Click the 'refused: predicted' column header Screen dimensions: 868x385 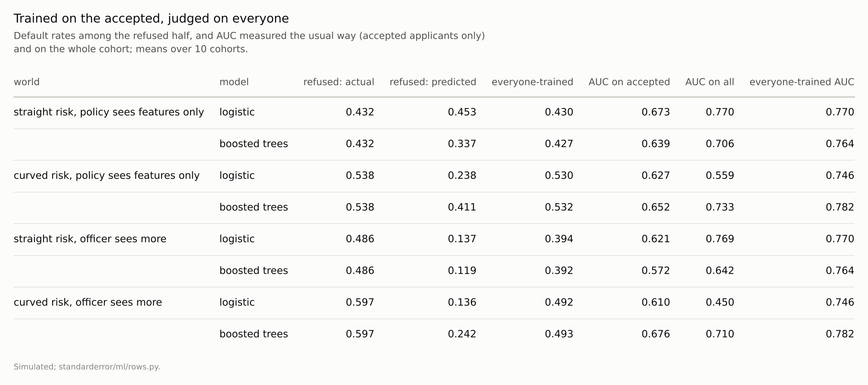(433, 82)
